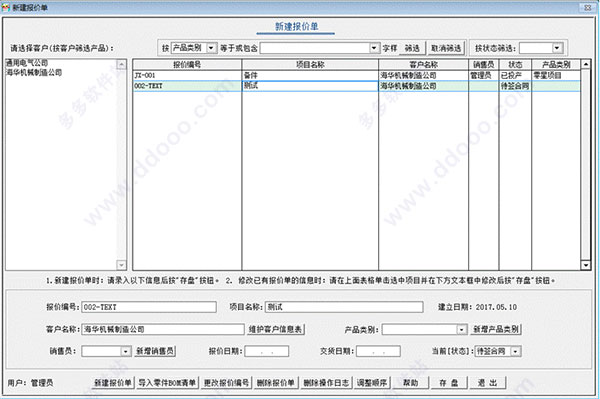Click 删除操作日志 button
The height and width of the screenshot is (399, 600).
pyautogui.click(x=326, y=383)
